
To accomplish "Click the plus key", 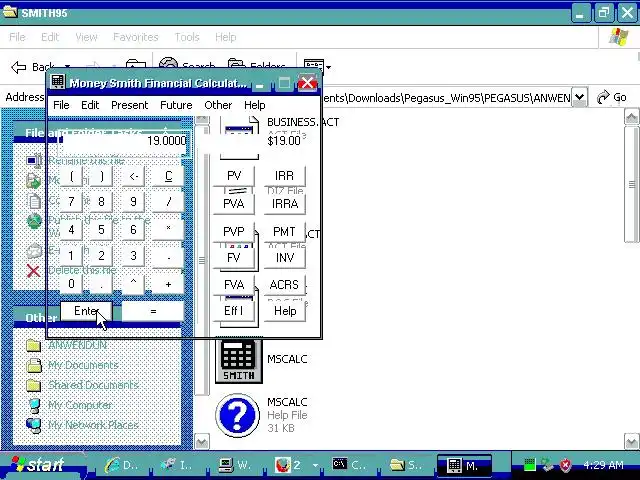I will [x=168, y=284].
